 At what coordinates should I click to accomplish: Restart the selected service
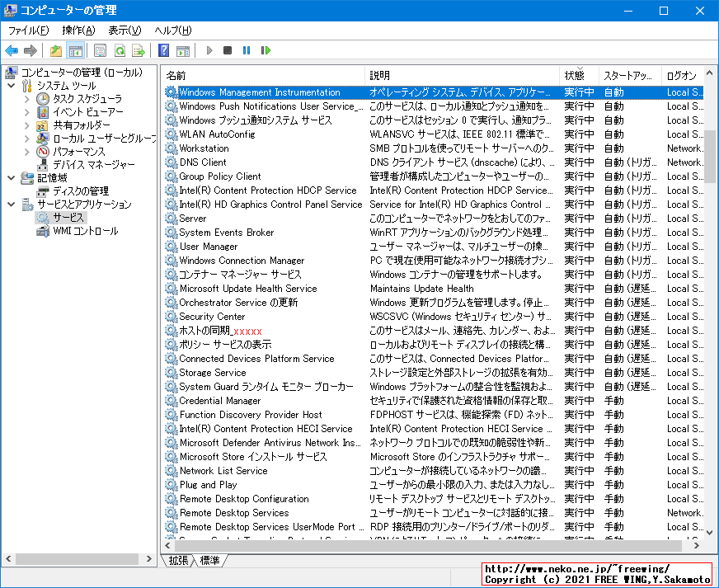pos(265,50)
